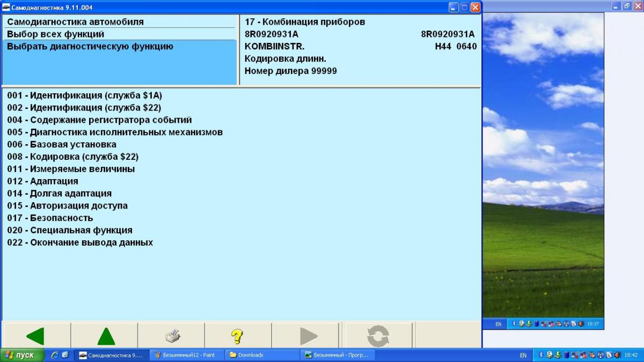The image size is (644, 362).
Task: Select 011 - Измеряемые величины
Action: (71, 169)
